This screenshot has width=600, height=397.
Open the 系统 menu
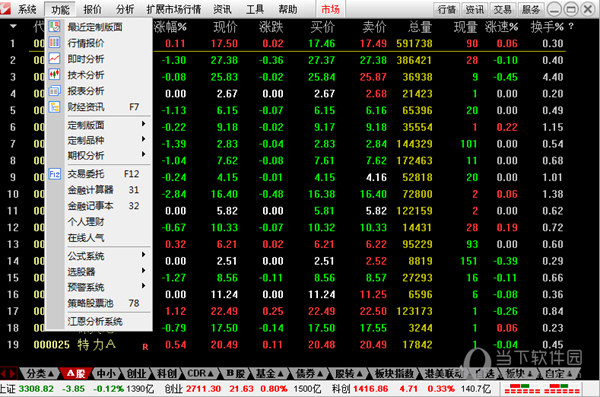[27, 9]
